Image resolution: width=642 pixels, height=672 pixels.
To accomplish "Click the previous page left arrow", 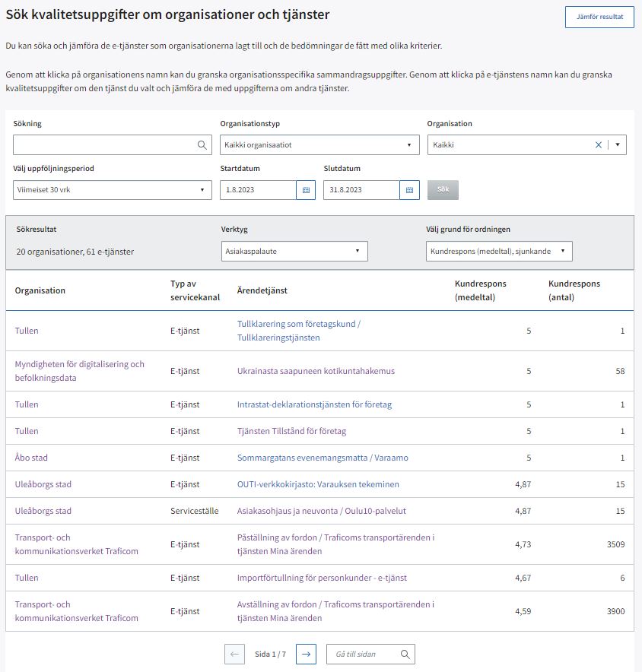I will pos(234,654).
